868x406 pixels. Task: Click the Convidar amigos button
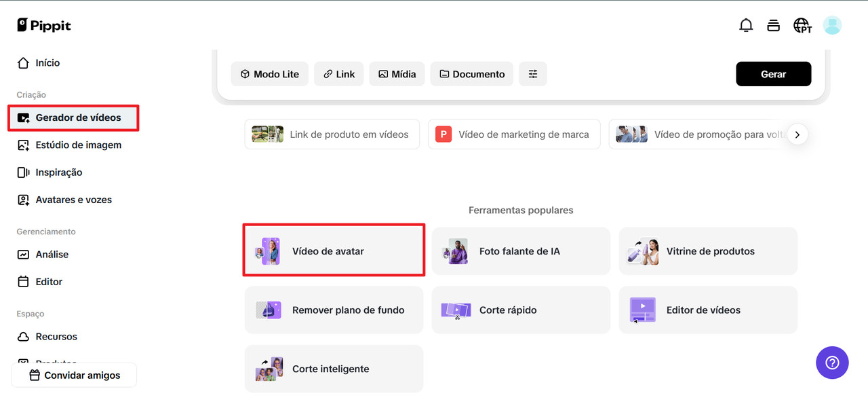pyautogui.click(x=74, y=375)
